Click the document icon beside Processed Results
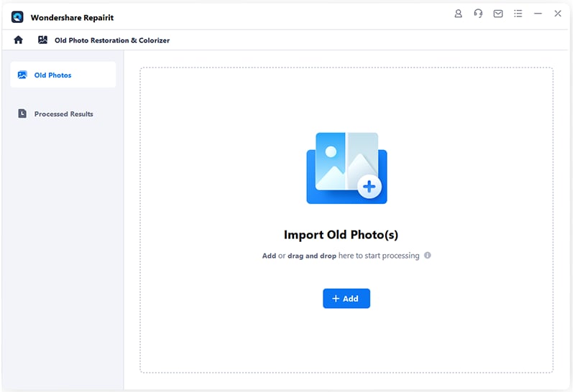This screenshot has height=392, width=575. tap(22, 113)
